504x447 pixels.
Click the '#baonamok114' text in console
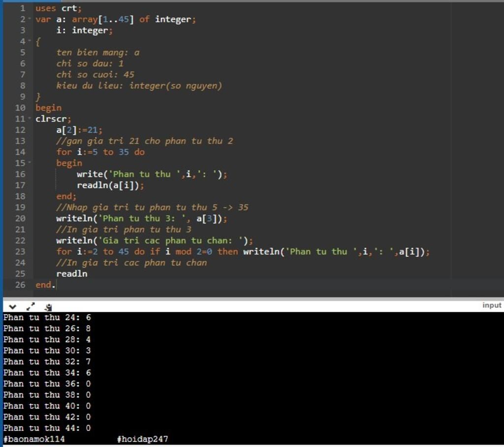34,439
